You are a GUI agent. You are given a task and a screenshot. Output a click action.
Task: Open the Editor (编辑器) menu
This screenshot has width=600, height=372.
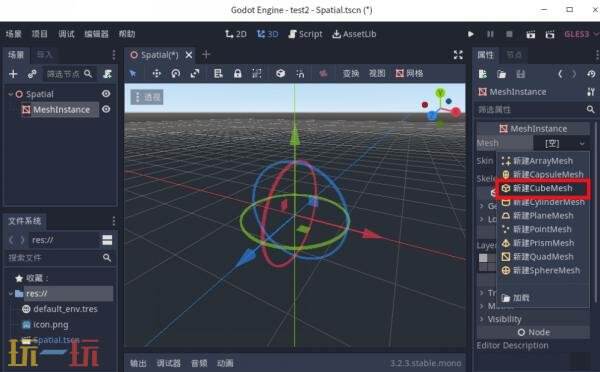[96, 34]
